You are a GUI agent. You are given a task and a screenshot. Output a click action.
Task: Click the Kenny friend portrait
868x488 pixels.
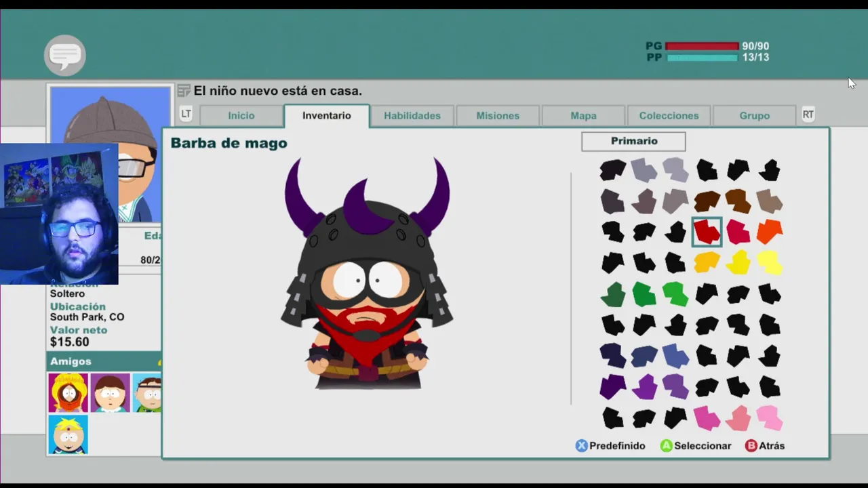pos(68,392)
